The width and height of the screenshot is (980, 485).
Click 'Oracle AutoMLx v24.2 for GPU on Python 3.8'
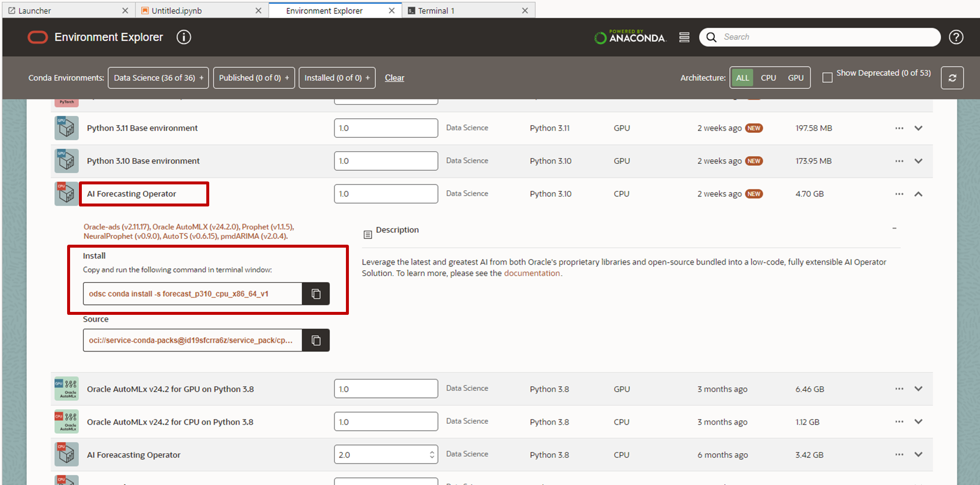click(x=170, y=389)
